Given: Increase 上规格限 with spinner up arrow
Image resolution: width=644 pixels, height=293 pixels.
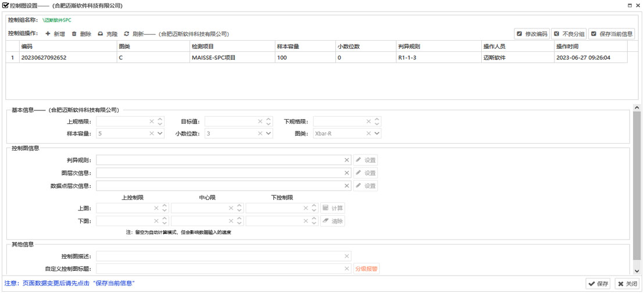Looking at the screenshot, I should [160, 119].
